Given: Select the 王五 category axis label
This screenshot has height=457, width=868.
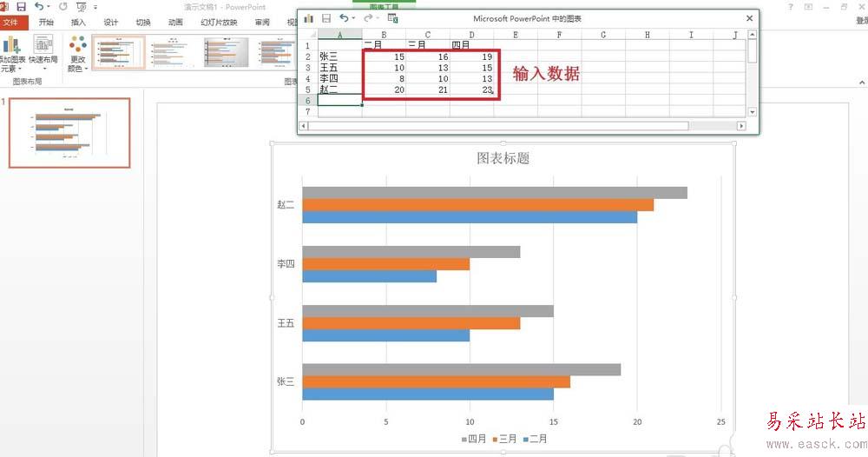Looking at the screenshot, I should (286, 323).
